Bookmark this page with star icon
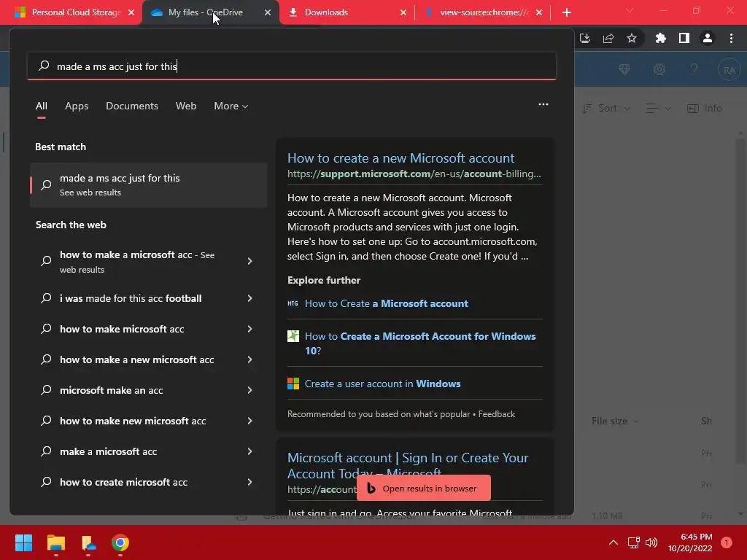Image resolution: width=747 pixels, height=560 pixels. pyautogui.click(x=632, y=38)
